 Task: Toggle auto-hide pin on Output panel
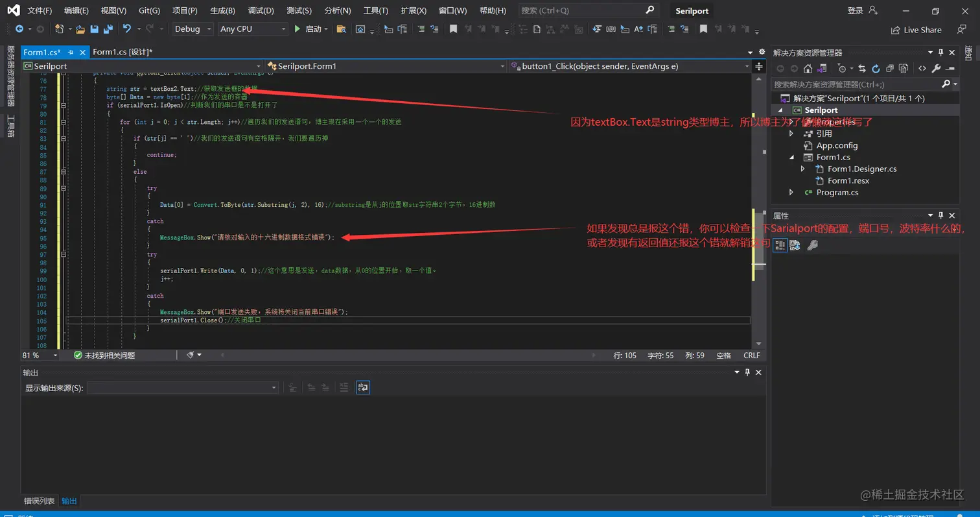(747, 372)
